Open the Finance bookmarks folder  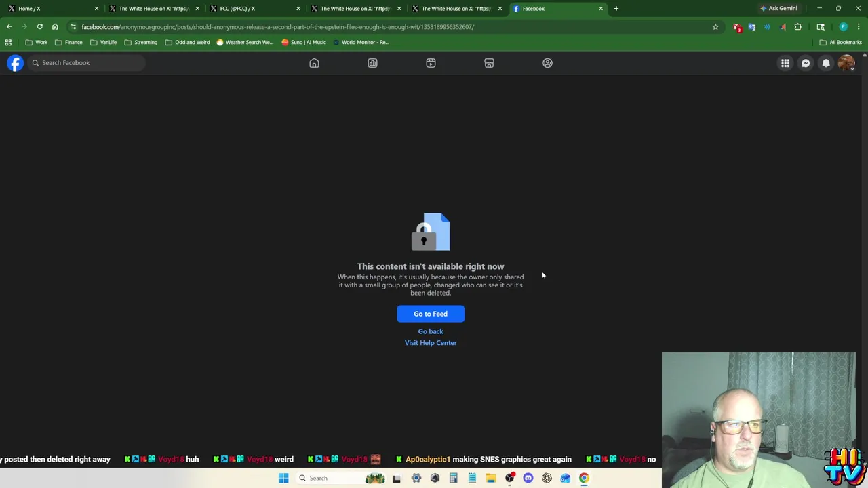[x=68, y=42]
